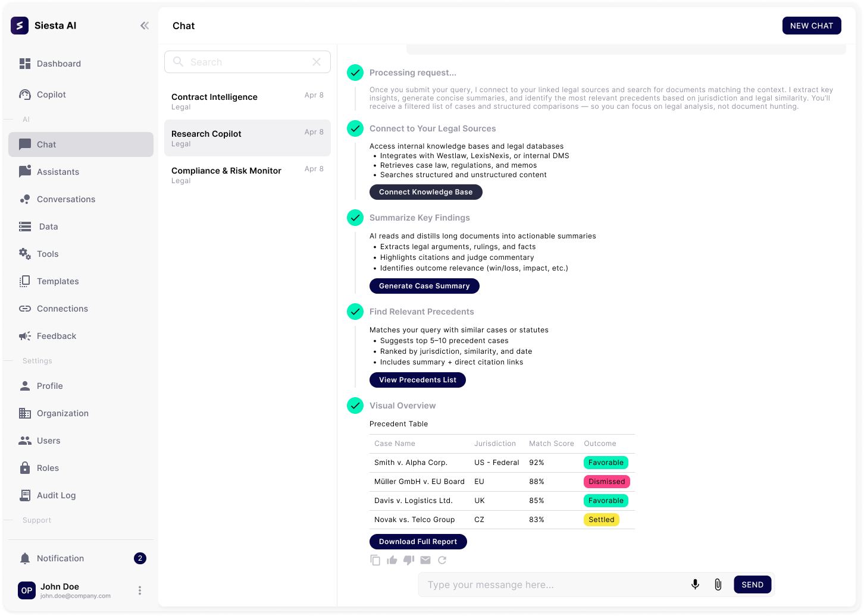The width and height of the screenshot is (864, 616).
Task: Collapse the sidebar with double chevron
Action: (x=145, y=26)
